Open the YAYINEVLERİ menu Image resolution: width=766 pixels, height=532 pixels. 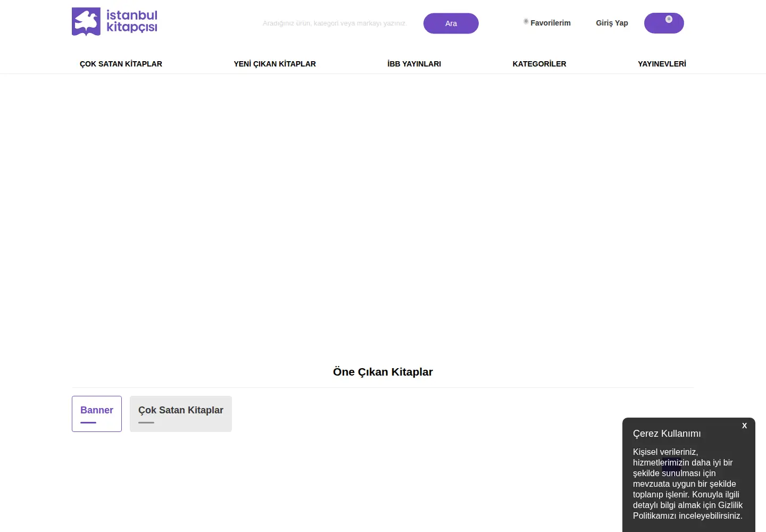[662, 64]
